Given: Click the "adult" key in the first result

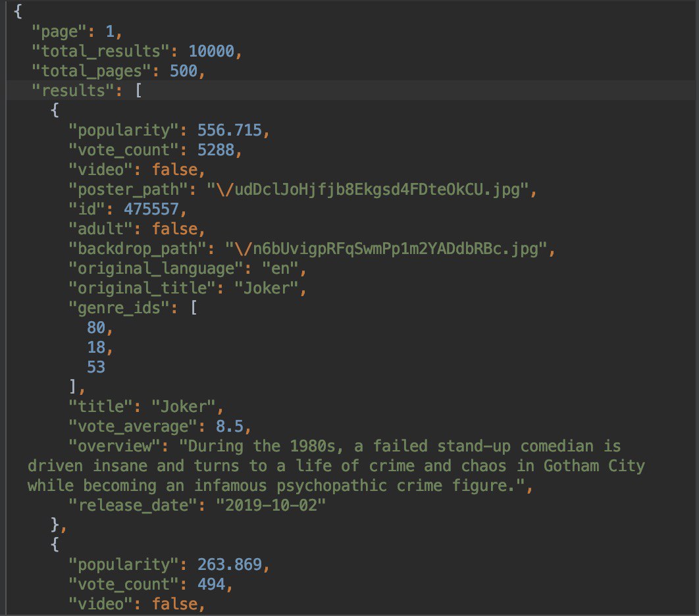Looking at the screenshot, I should [100, 229].
